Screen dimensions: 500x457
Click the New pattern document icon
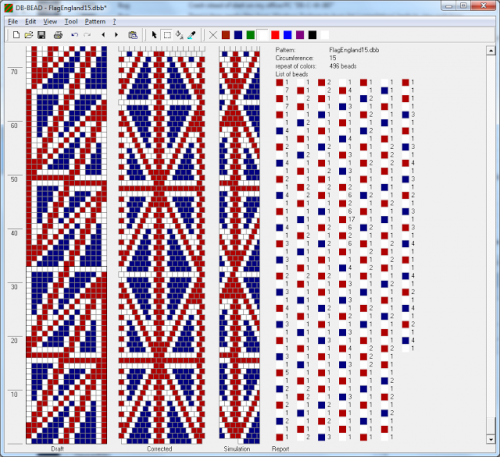click(x=16, y=35)
